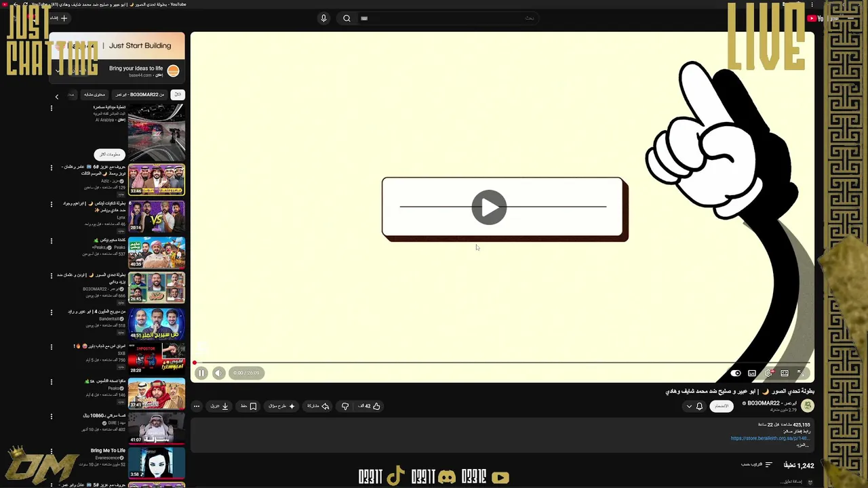Click the learn more button on the Al Arabiya ad
The height and width of the screenshot is (488, 868).
click(109, 155)
